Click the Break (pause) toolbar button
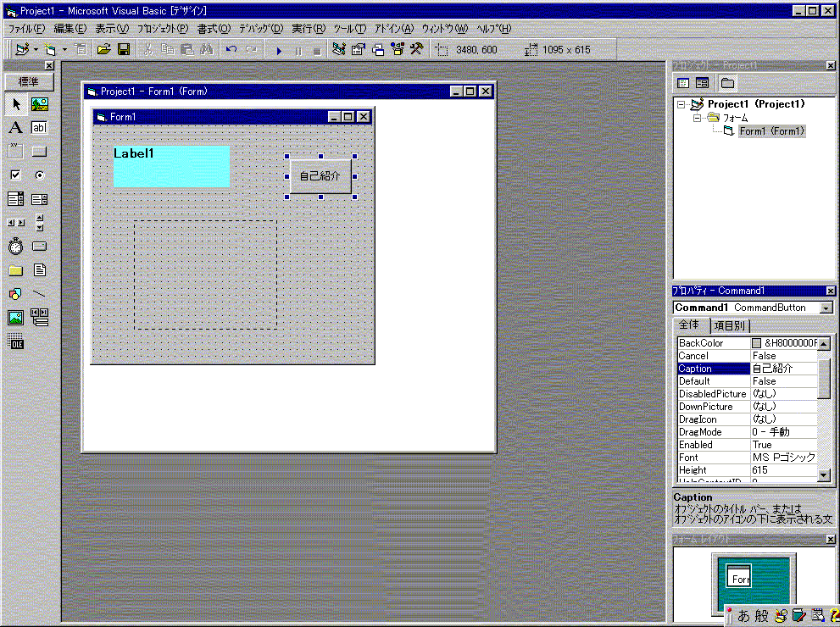 298,51
